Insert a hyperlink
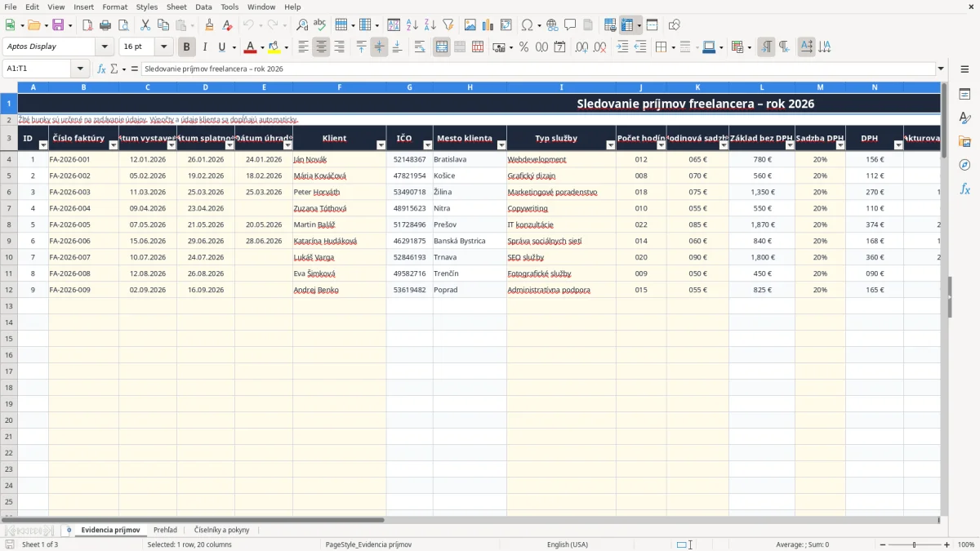 coord(552,25)
